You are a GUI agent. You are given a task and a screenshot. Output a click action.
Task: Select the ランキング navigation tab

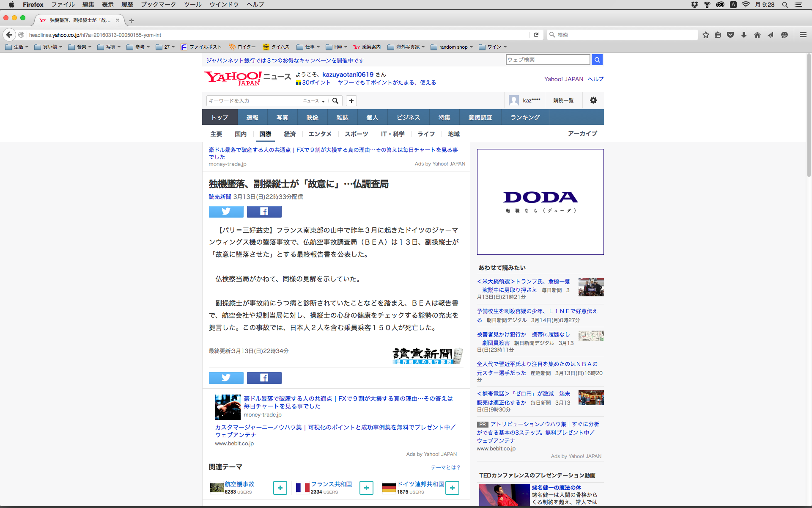(525, 117)
